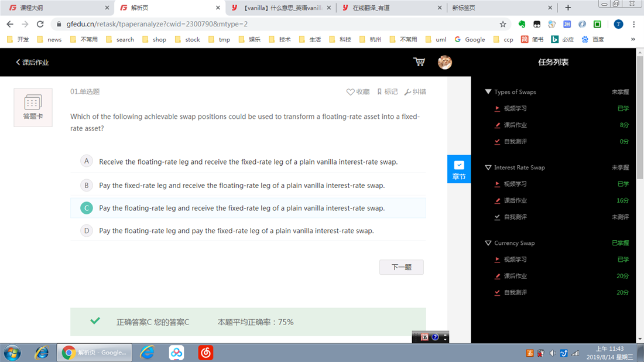This screenshot has width=644, height=362.
Task: Click the 下一题 next question button
Action: pos(401,267)
